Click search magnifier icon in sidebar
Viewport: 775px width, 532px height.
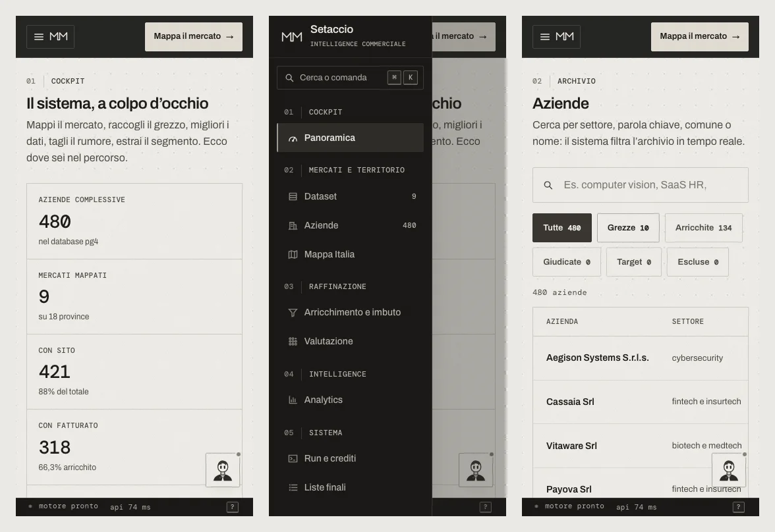[x=290, y=78]
